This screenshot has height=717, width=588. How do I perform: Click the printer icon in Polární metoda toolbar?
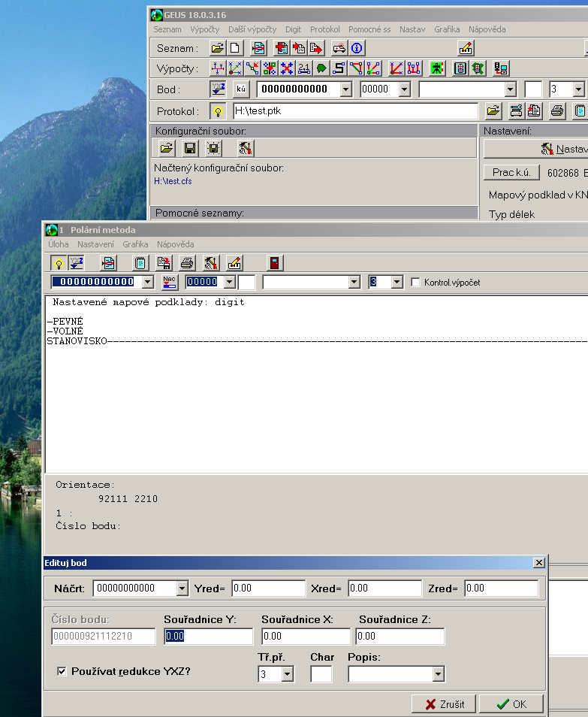pyautogui.click(x=188, y=263)
